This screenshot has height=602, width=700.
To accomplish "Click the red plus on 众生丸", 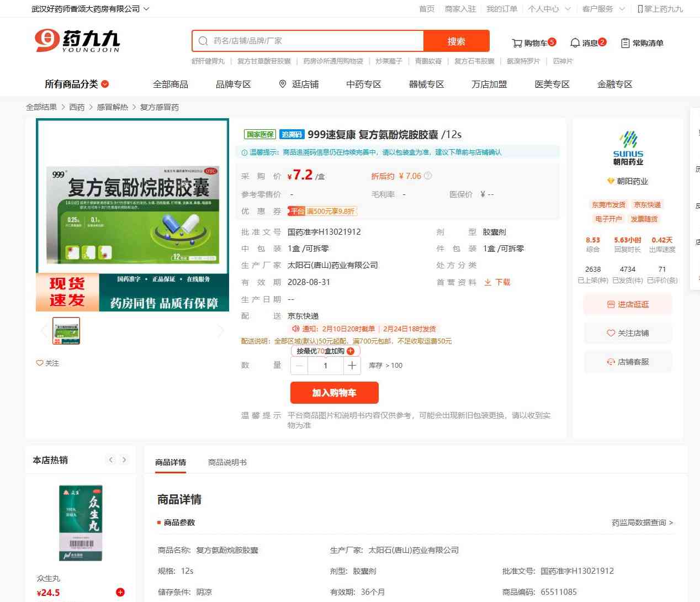I will (x=120, y=592).
